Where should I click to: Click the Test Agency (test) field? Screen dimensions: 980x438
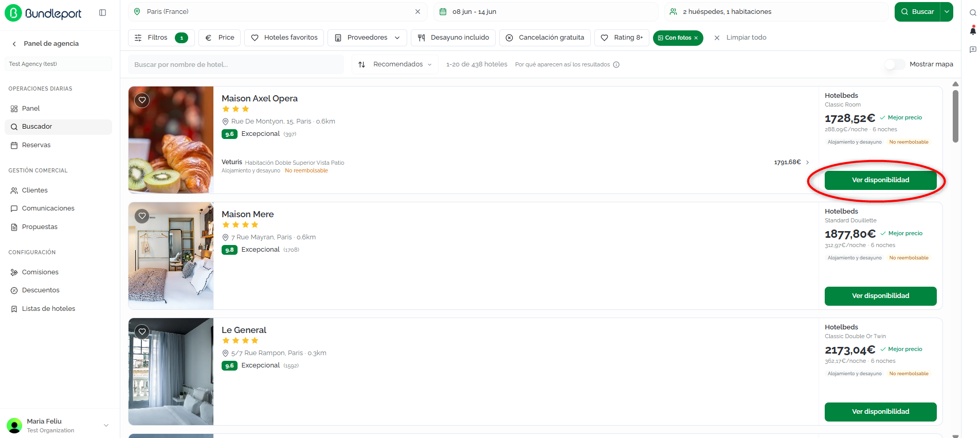click(x=58, y=64)
